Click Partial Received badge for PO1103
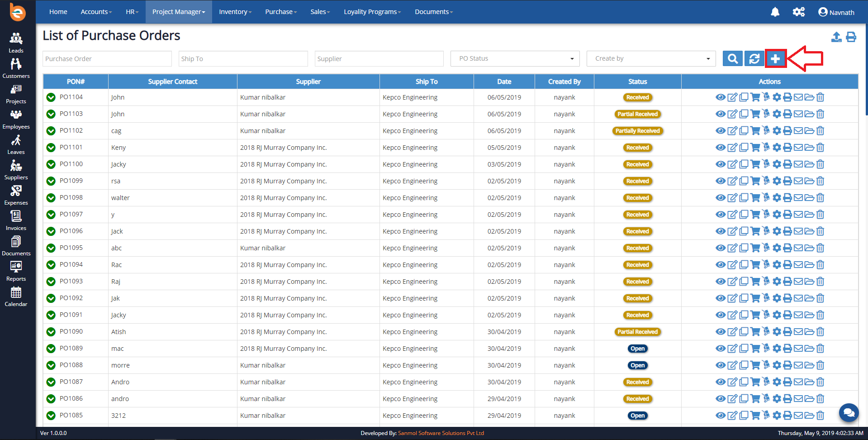The width and height of the screenshot is (868, 440). click(638, 114)
